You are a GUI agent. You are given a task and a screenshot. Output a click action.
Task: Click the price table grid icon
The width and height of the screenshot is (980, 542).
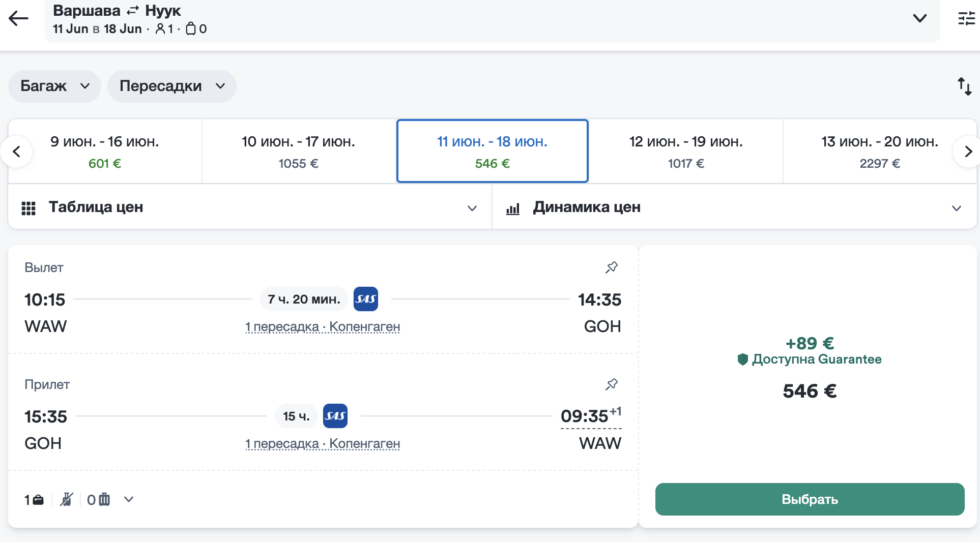(28, 208)
